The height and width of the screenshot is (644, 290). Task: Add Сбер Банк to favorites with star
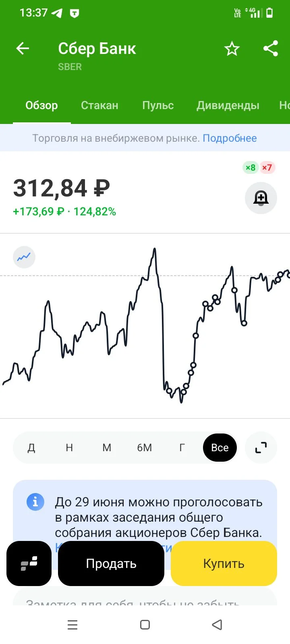click(232, 49)
